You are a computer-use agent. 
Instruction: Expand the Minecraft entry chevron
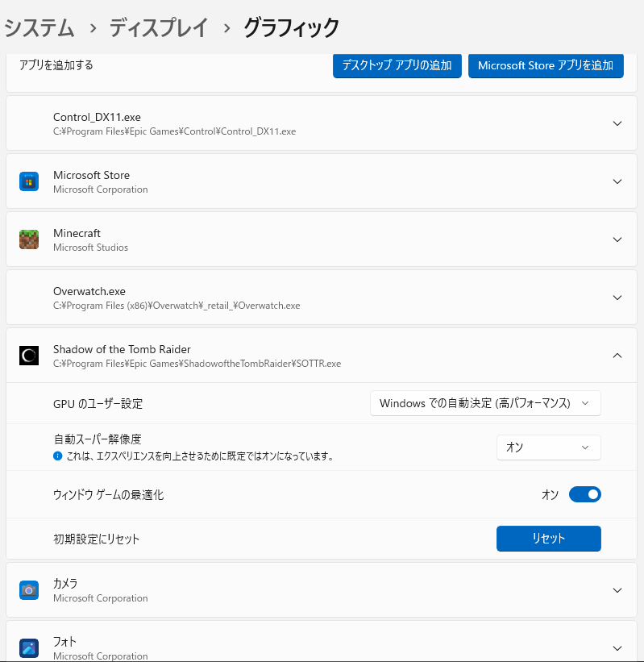pos(617,239)
